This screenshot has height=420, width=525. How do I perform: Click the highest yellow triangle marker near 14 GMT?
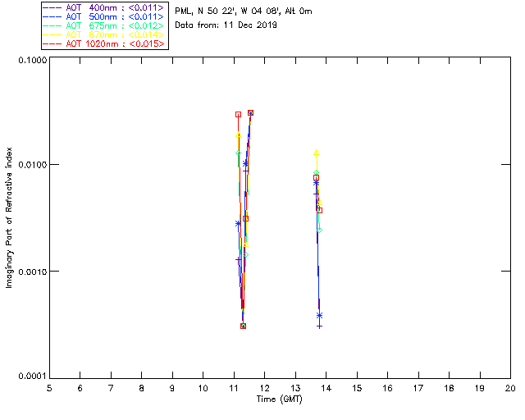(x=316, y=153)
